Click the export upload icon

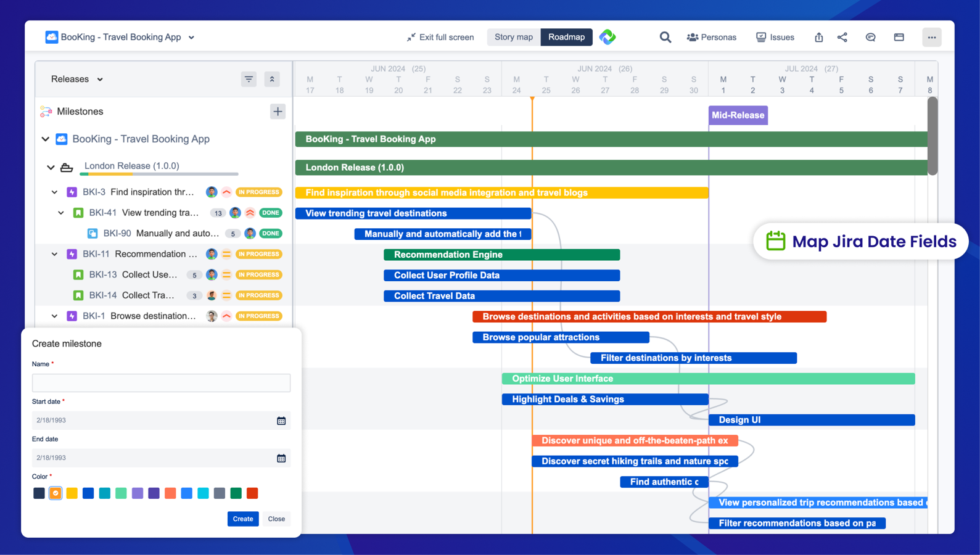818,38
